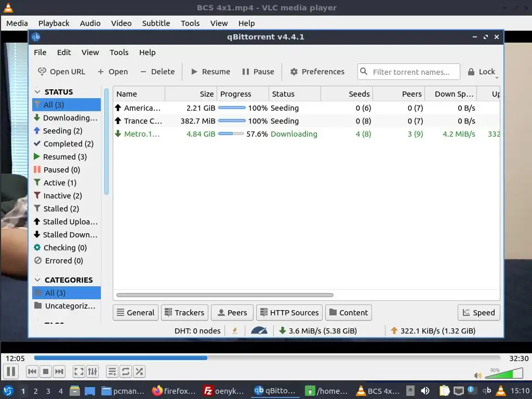Toggle alternative speed limits speedometer icon

click(x=259, y=331)
